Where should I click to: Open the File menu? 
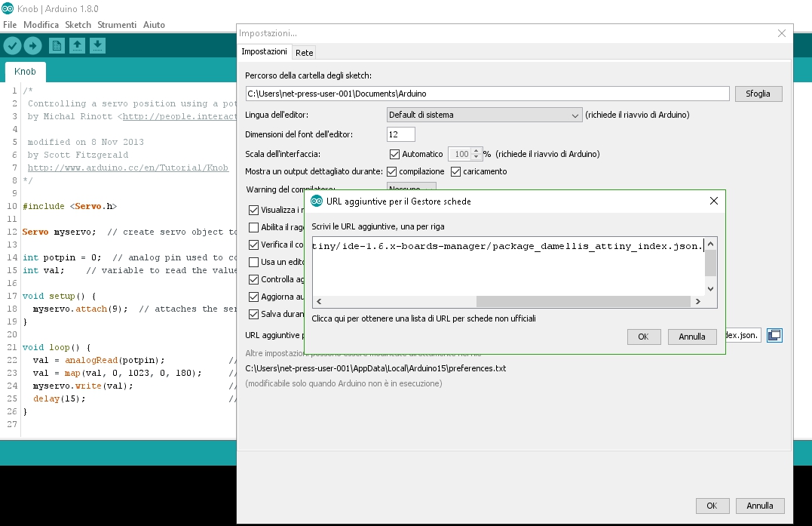pyautogui.click(x=10, y=24)
